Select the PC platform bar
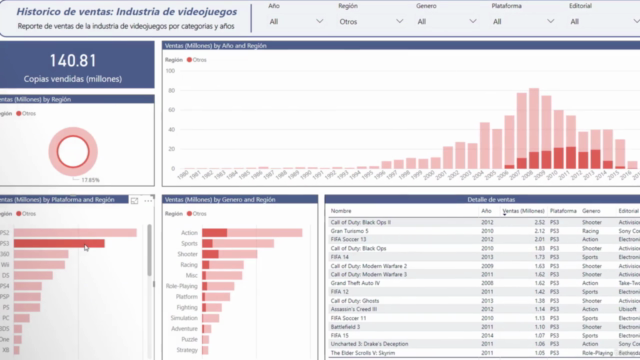 tap(22, 318)
